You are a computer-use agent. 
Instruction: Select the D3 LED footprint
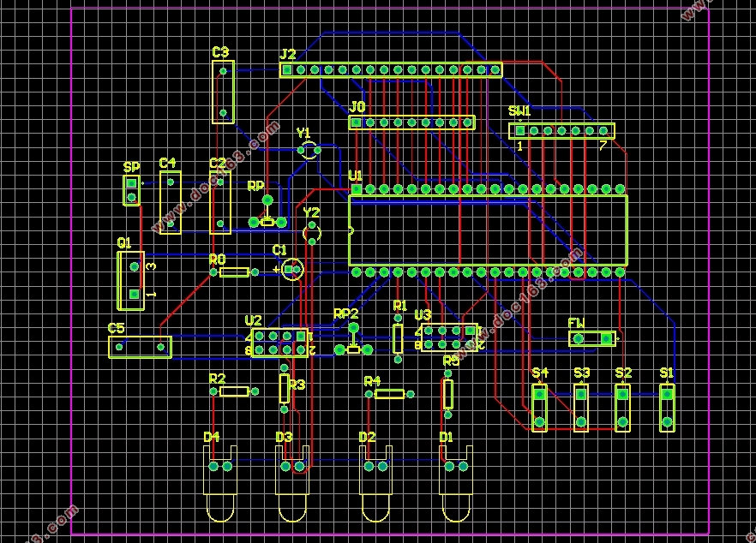292,484
